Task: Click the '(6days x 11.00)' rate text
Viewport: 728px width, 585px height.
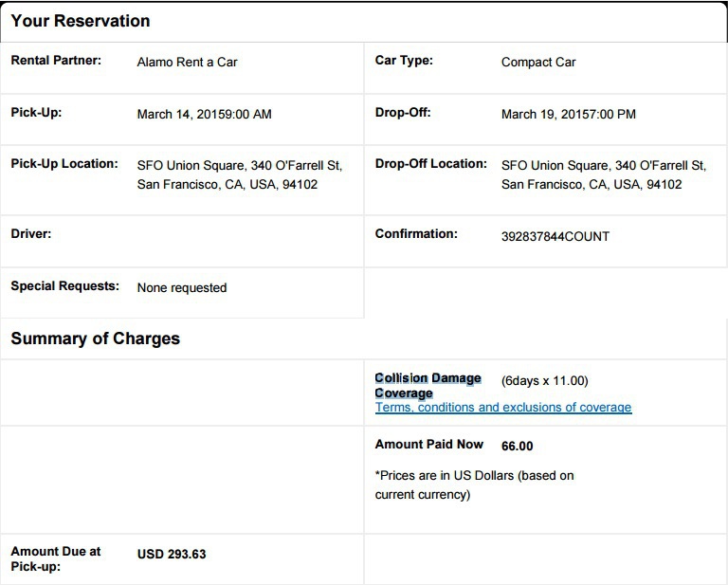Action: click(x=544, y=381)
